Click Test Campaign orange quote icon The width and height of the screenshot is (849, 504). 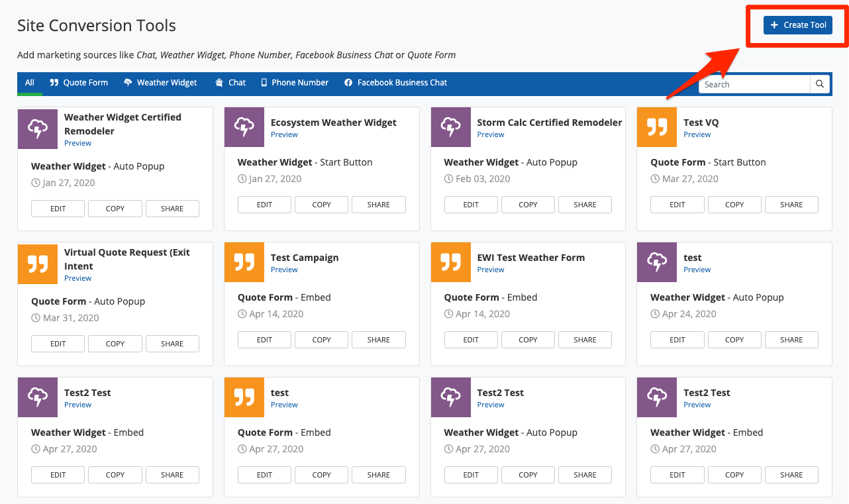244,262
